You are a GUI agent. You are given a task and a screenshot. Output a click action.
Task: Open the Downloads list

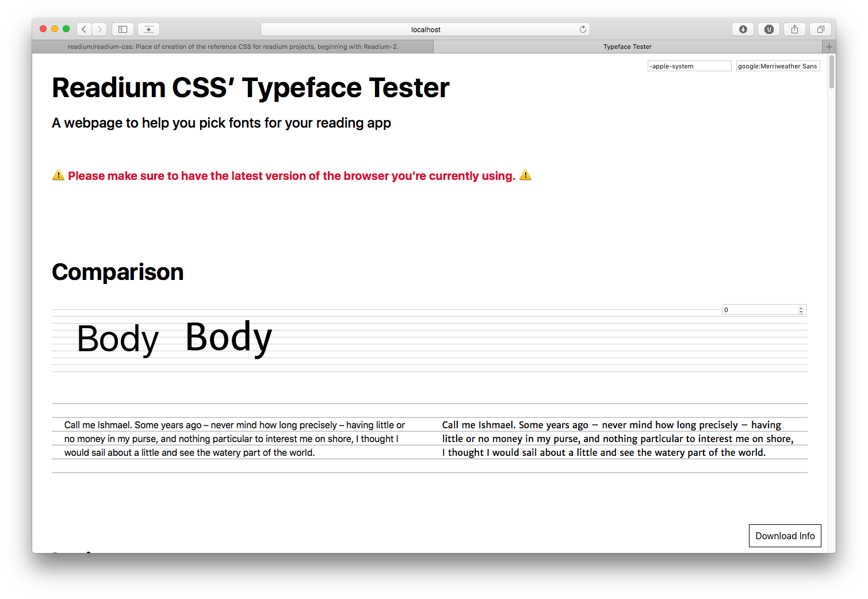point(743,29)
